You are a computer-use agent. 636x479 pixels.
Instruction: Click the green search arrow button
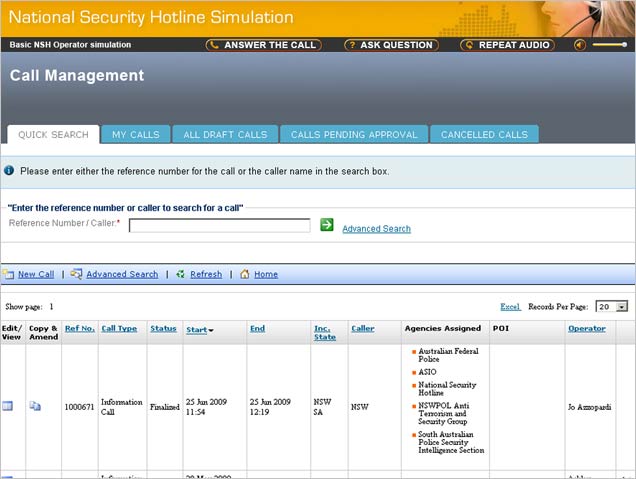327,225
